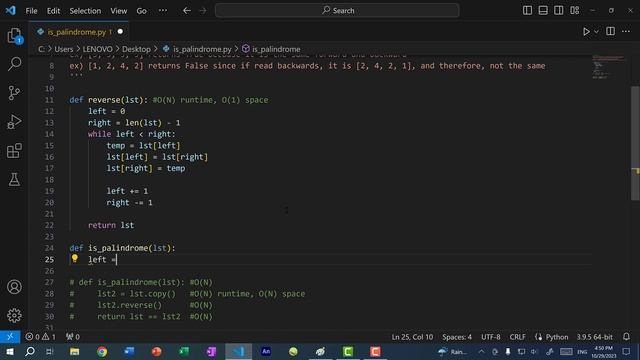Run the Python file with play button
The width and height of the screenshot is (640, 360).
(586, 31)
